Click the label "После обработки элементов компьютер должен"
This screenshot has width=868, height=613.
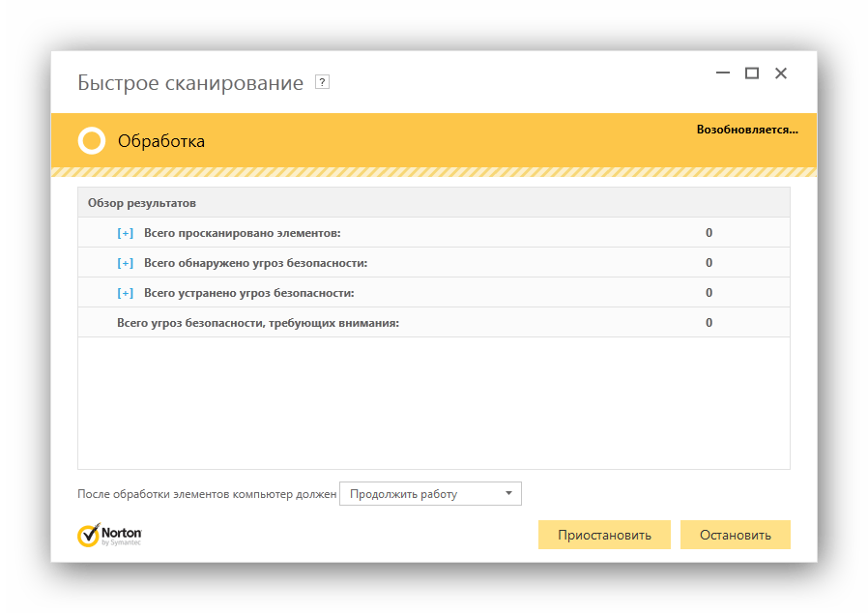[208, 493]
